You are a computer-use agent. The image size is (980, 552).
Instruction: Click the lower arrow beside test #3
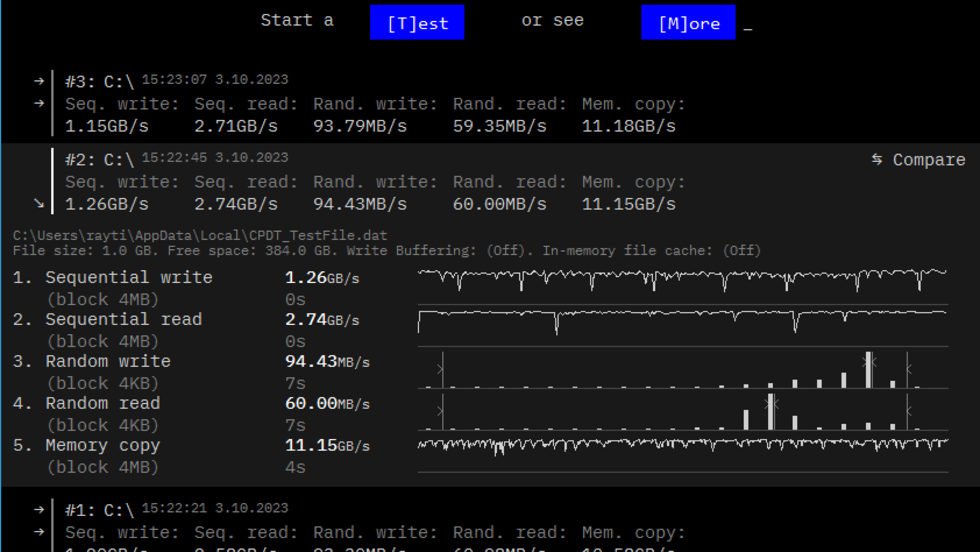pyautogui.click(x=39, y=103)
